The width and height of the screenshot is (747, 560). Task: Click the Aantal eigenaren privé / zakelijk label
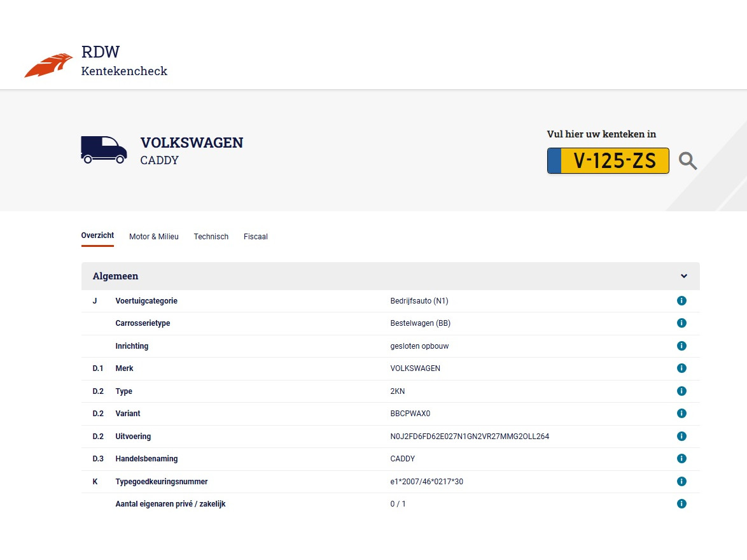pos(171,504)
